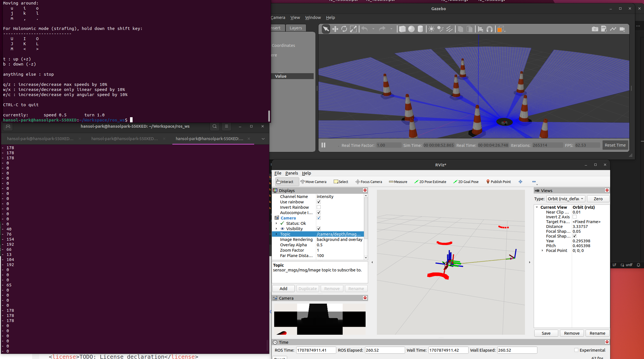
Task: Take a Gazebo screenshot with camera icon
Action: pyautogui.click(x=595, y=29)
